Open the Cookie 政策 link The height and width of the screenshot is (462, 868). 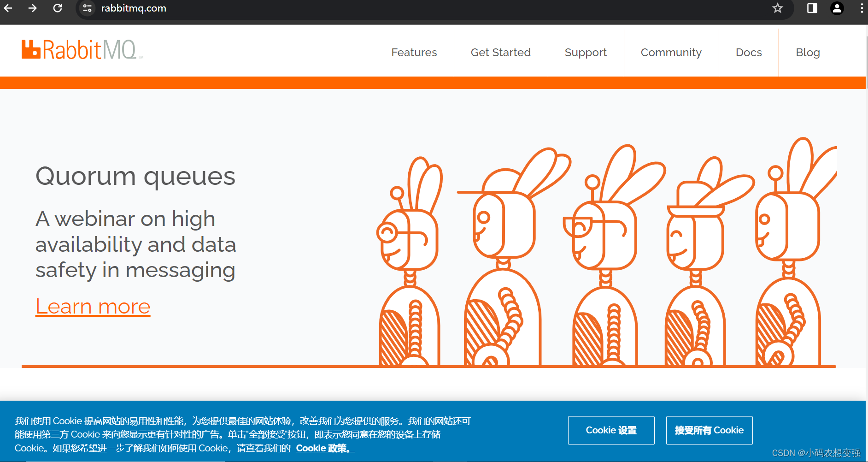[x=325, y=448]
